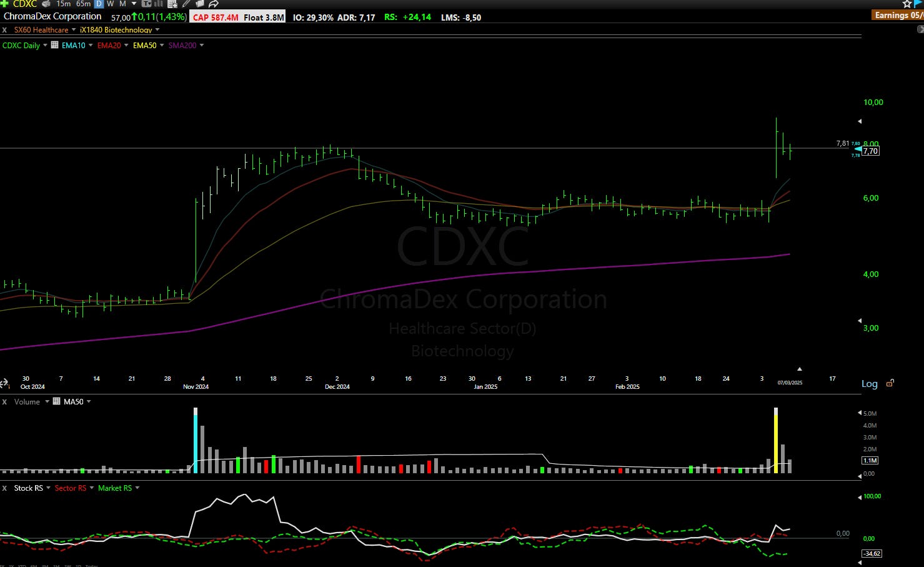Open the CDXC Daily dropdown
The width and height of the screenshot is (924, 567).
(45, 45)
